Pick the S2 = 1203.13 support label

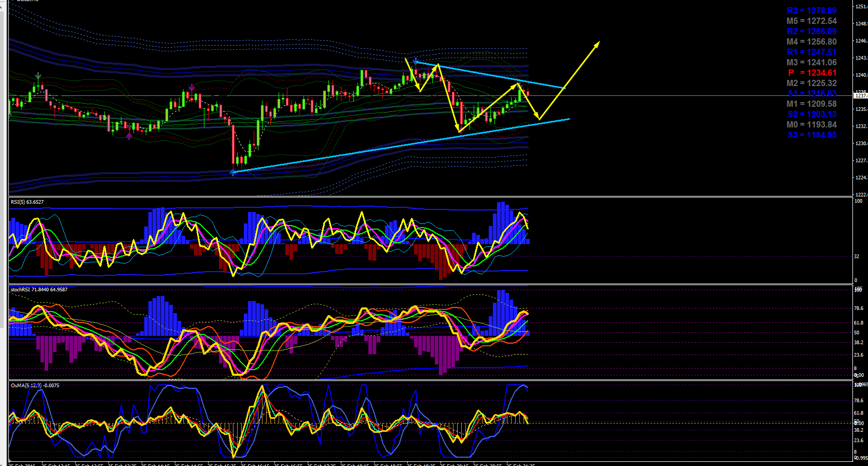point(812,114)
